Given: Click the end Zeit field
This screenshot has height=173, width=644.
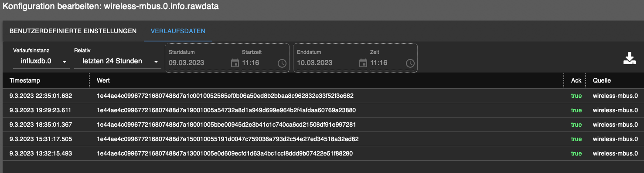Looking at the screenshot, I should 387,63.
